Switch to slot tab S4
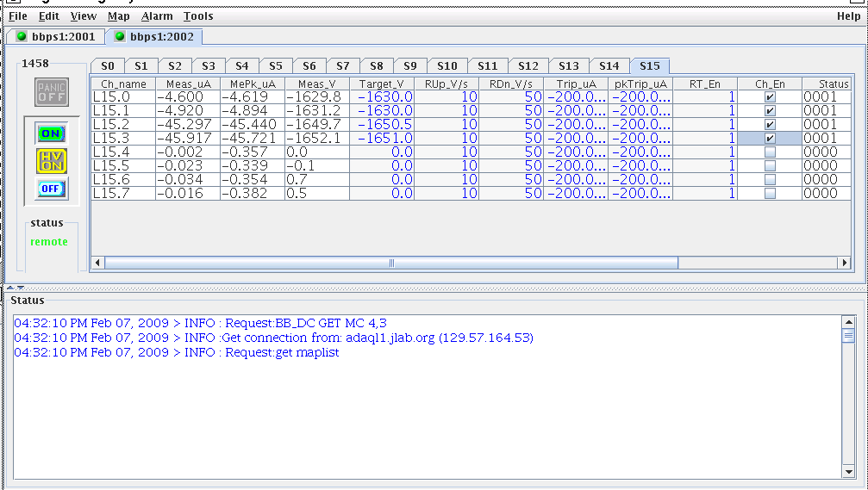This screenshot has width=868, height=490. pos(242,65)
